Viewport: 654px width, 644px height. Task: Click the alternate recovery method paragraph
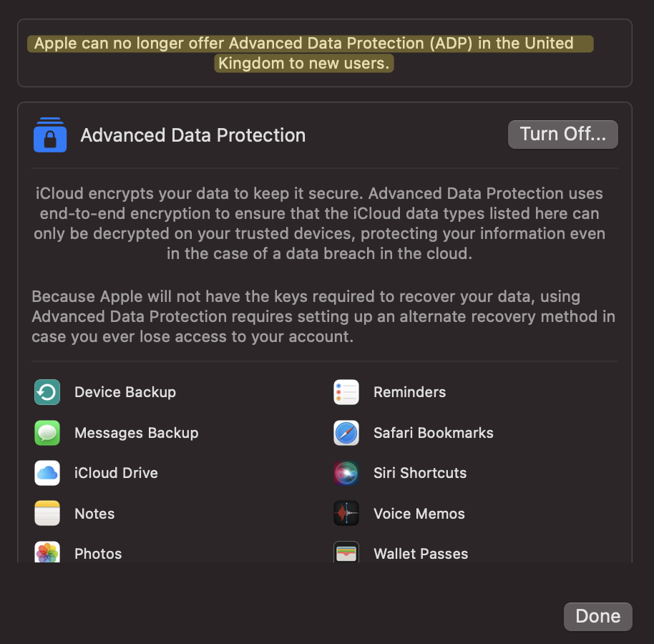pos(323,316)
